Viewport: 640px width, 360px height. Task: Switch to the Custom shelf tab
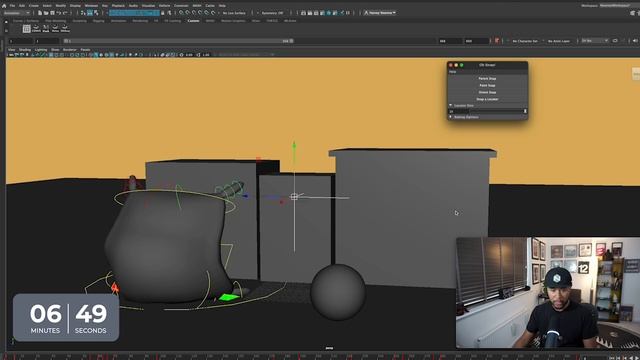(x=193, y=21)
